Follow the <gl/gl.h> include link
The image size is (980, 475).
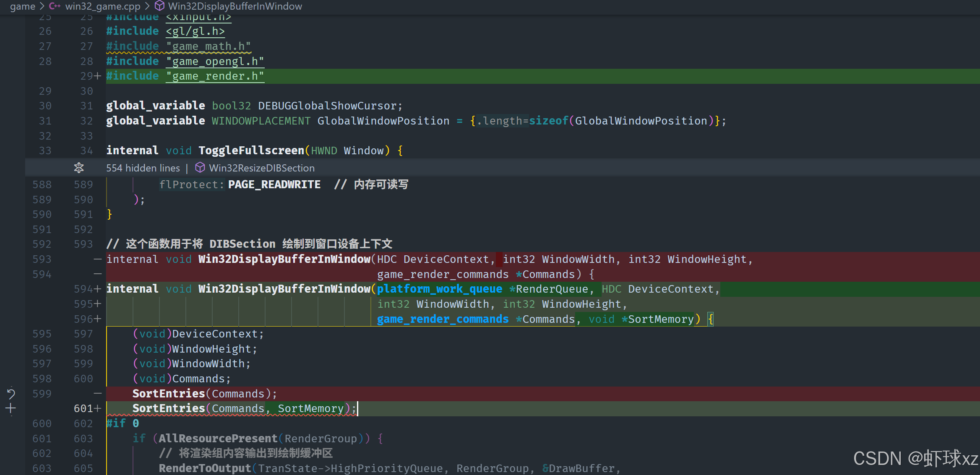pyautogui.click(x=195, y=31)
